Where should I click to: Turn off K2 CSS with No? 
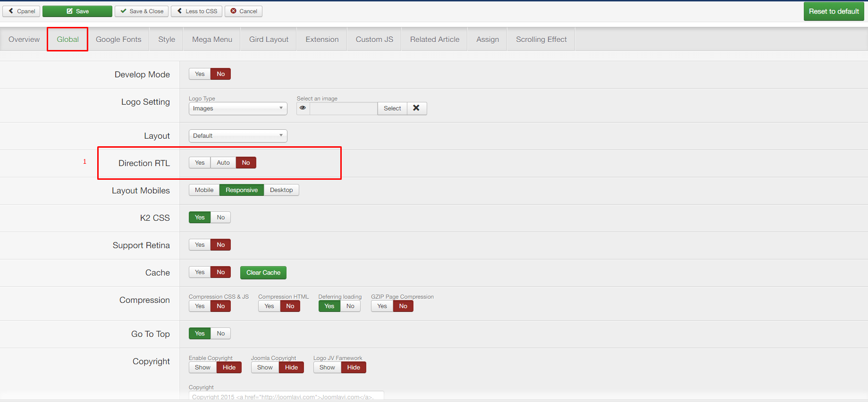point(220,218)
